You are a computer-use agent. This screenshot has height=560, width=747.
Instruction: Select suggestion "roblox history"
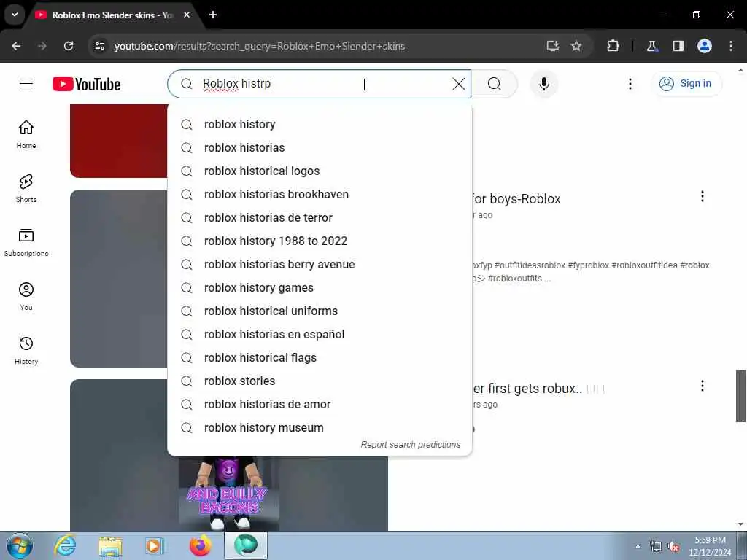coord(320,124)
